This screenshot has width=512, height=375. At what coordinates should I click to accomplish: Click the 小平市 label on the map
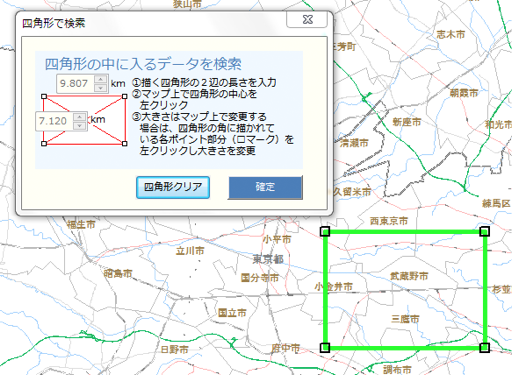[277, 239]
